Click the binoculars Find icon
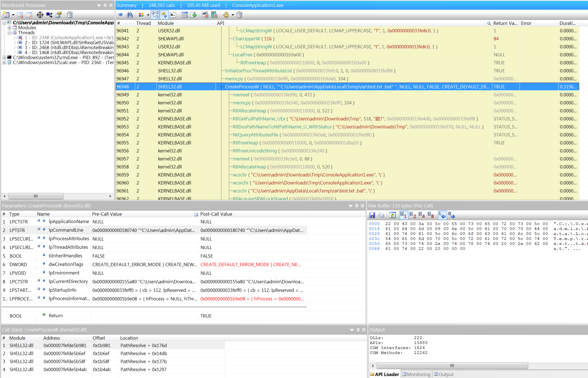 129,15
